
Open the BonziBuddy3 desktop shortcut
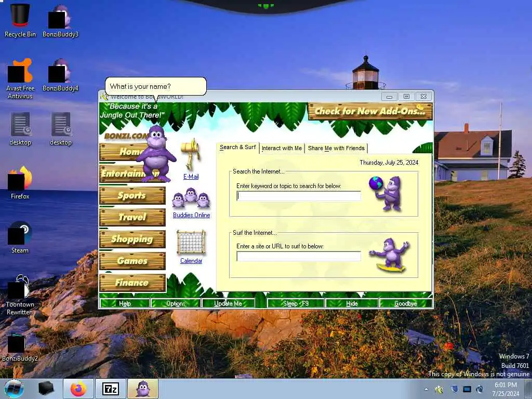point(60,20)
